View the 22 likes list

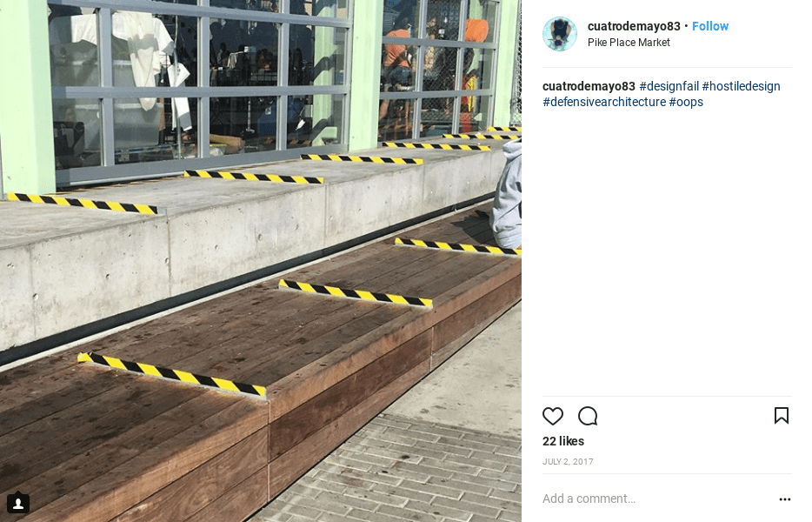pyautogui.click(x=562, y=441)
